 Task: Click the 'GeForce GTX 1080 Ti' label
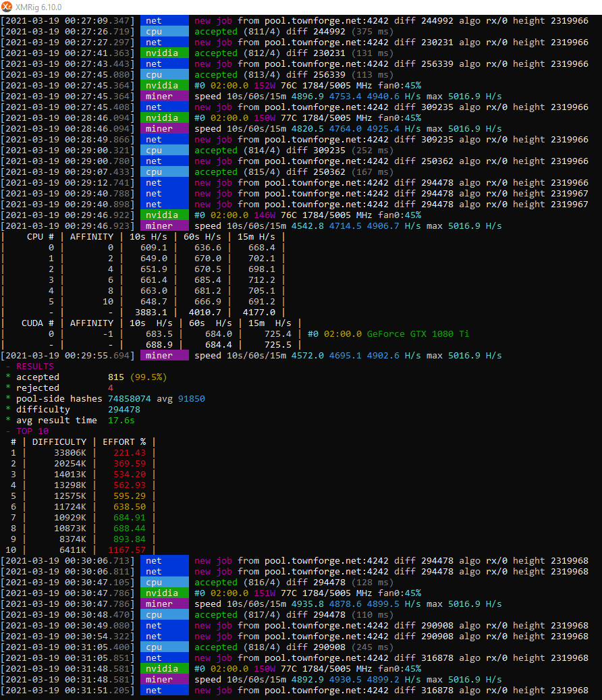418,334
